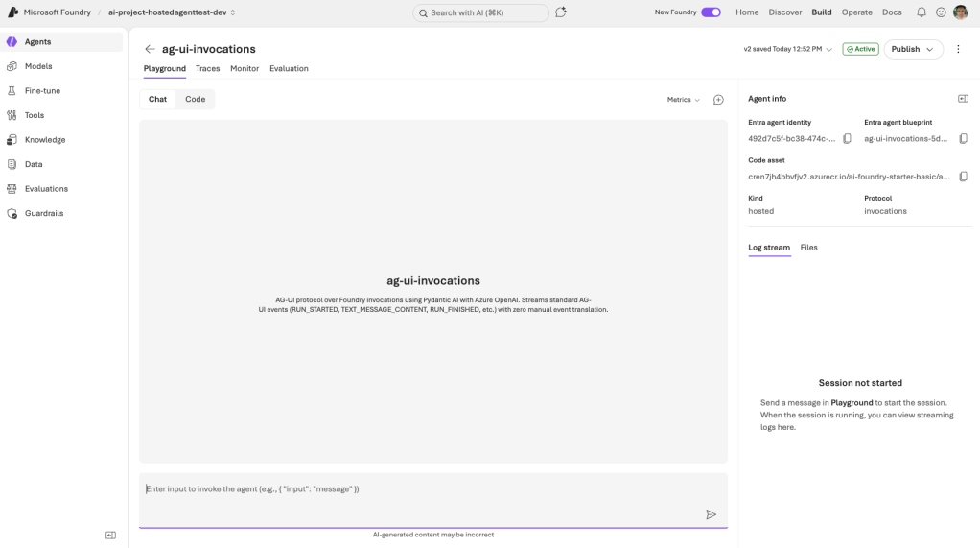The height and width of the screenshot is (548, 980).
Task: Toggle the New Foundry switch
Action: 711,12
